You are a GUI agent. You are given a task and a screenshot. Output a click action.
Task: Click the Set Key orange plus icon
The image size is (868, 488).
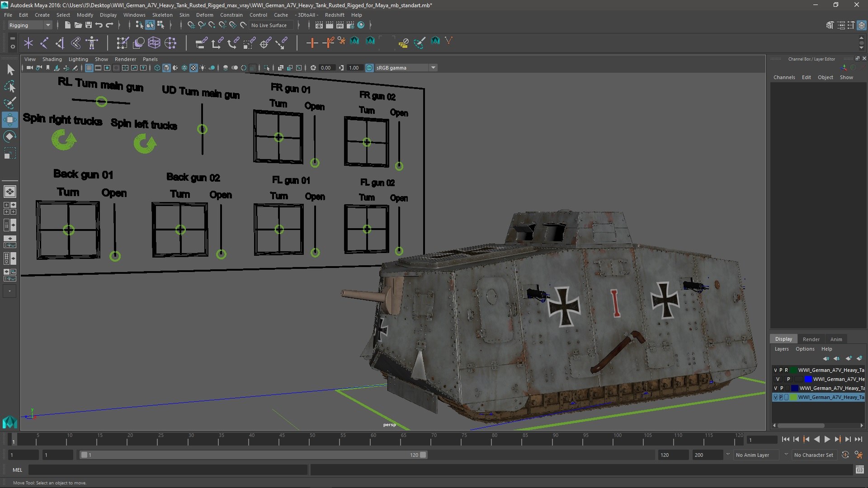coord(311,43)
